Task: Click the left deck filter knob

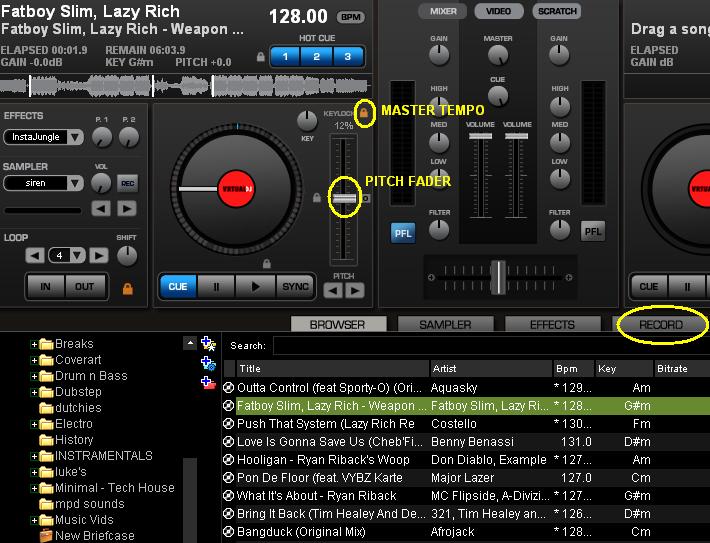Action: (x=439, y=229)
